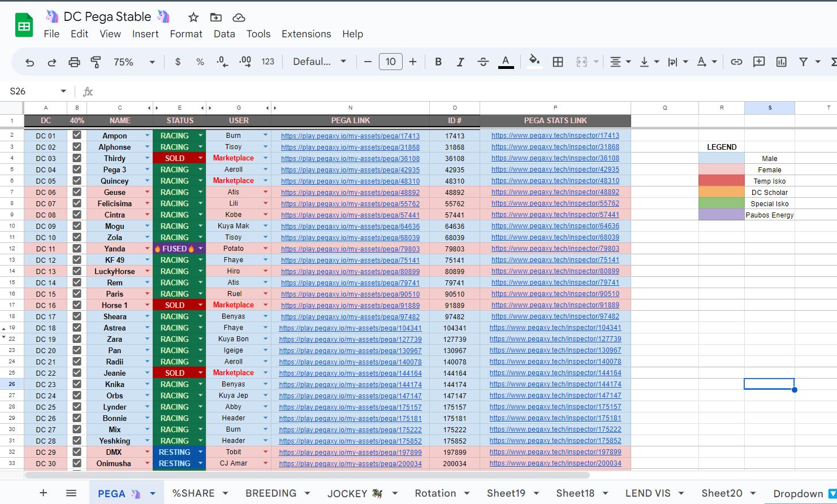The height and width of the screenshot is (504, 837).
Task: Click the insert comment icon
Action: coord(759,62)
